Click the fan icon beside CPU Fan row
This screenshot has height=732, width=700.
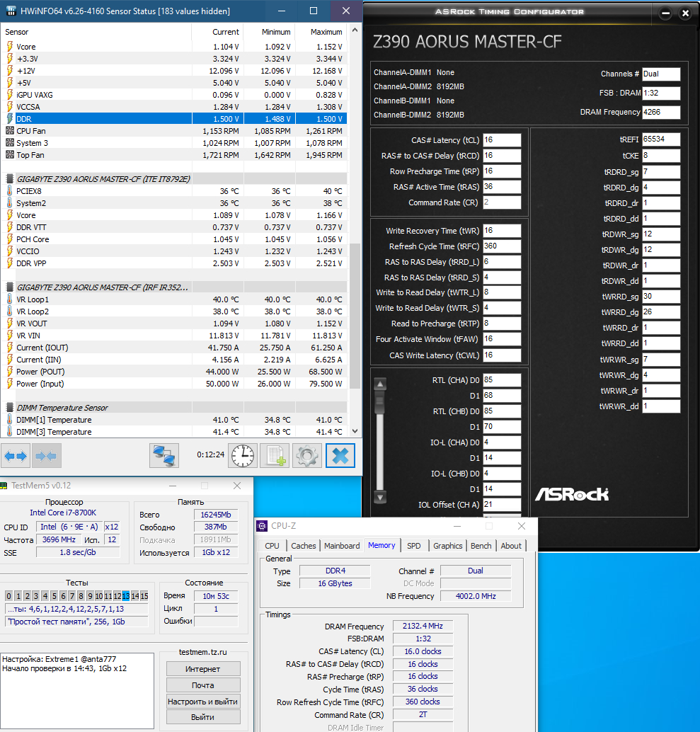9,131
